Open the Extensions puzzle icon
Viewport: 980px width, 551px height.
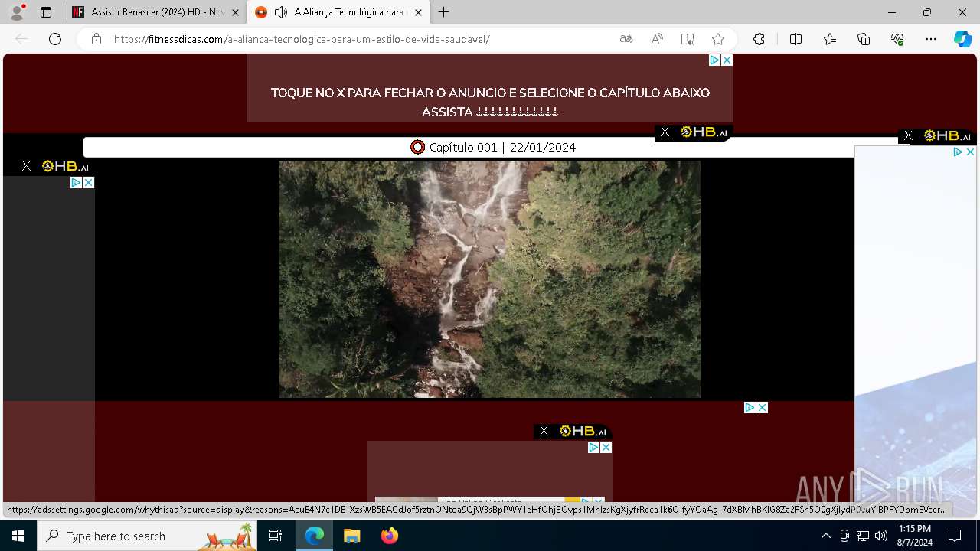pyautogui.click(x=759, y=39)
